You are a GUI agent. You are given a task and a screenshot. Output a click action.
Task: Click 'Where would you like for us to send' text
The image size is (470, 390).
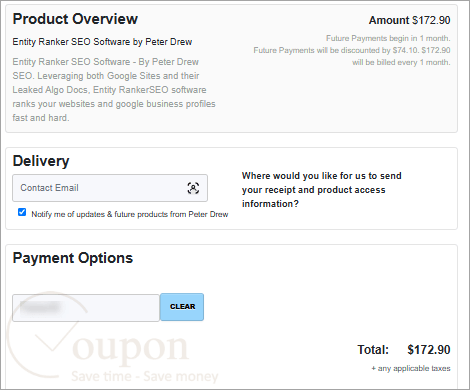[322, 176]
